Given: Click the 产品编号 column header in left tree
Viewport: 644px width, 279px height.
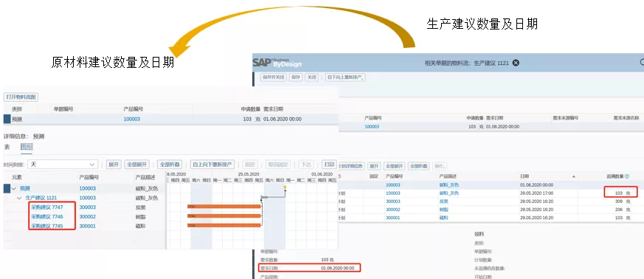Looking at the screenshot, I should [89, 177].
